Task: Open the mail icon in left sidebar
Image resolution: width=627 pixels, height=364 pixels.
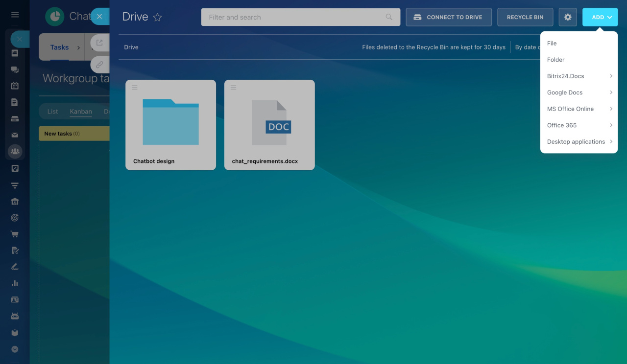Action: (15, 135)
